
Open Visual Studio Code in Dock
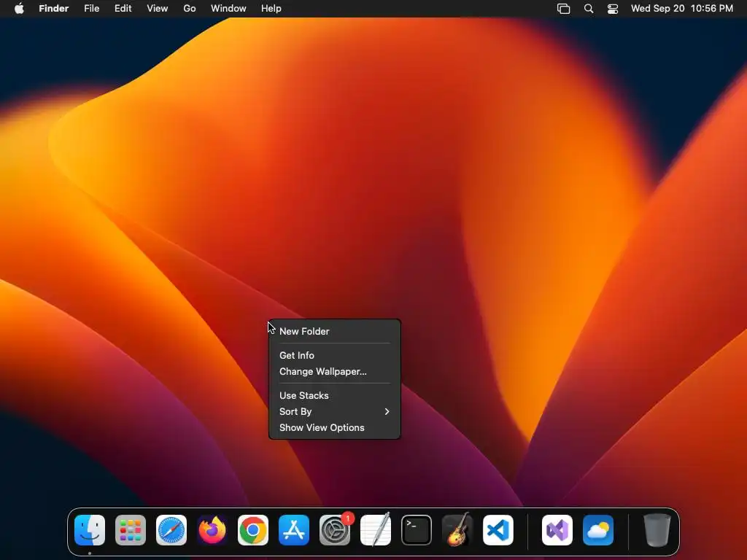click(498, 530)
